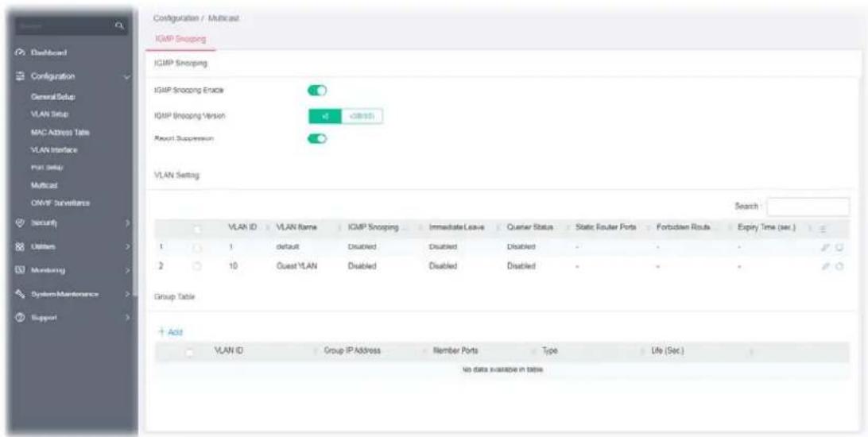Click VLAN ID value '10'

(x=233, y=266)
